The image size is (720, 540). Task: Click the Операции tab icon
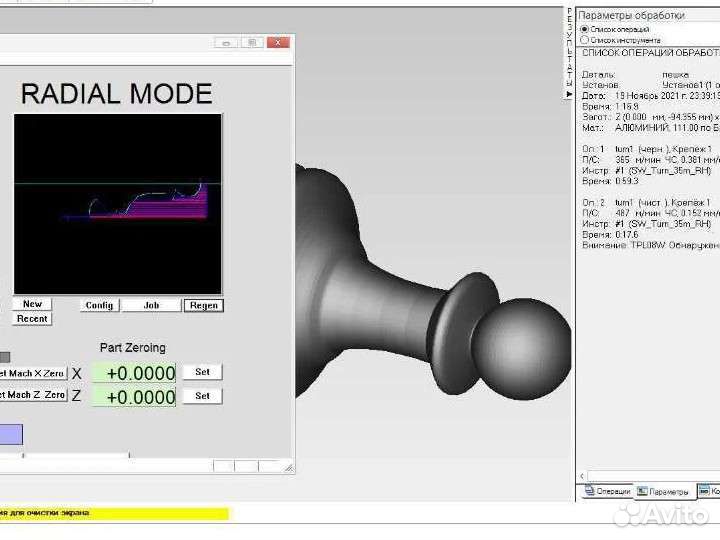pos(587,491)
